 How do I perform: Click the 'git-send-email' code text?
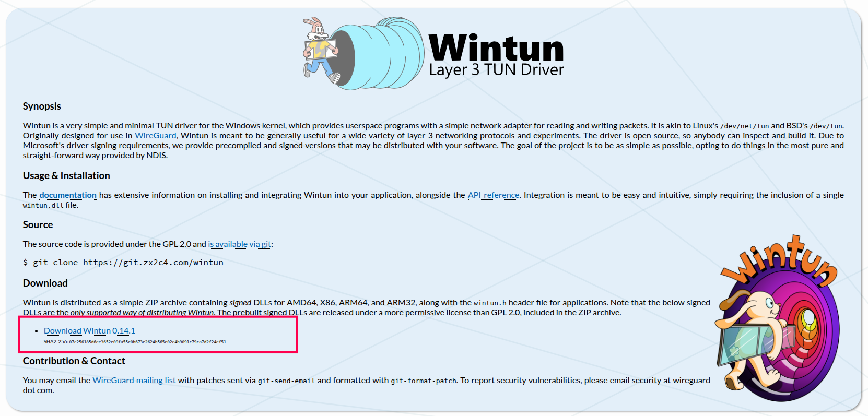click(x=287, y=381)
